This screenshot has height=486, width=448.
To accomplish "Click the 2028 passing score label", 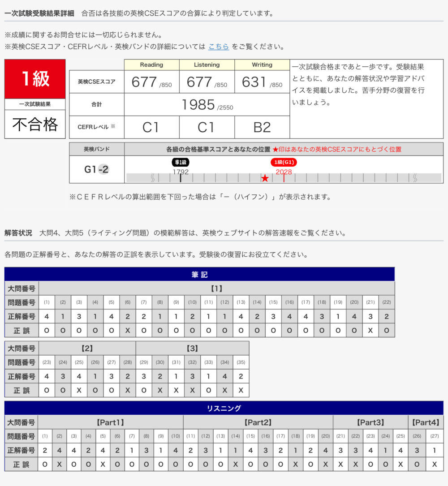I will [284, 172].
